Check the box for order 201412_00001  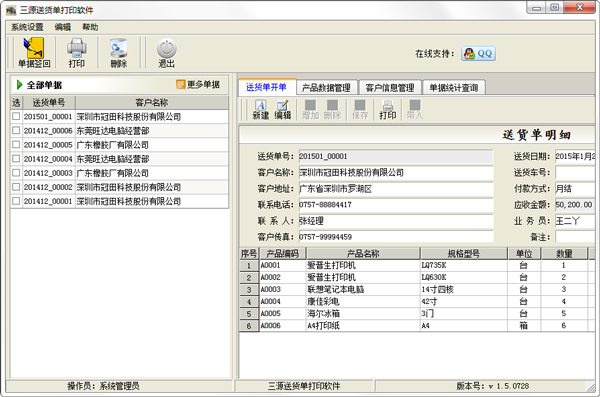coord(16,201)
